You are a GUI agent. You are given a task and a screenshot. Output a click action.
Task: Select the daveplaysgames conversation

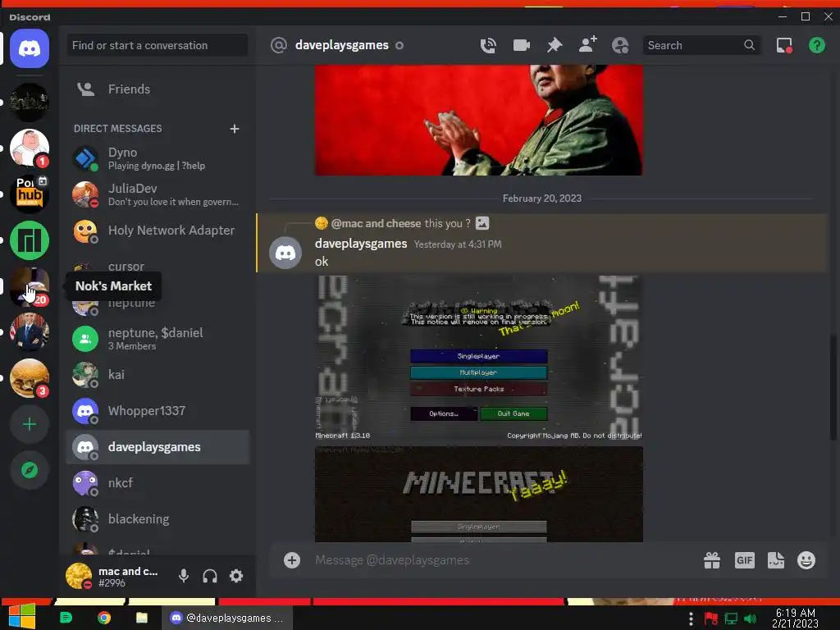(x=157, y=447)
